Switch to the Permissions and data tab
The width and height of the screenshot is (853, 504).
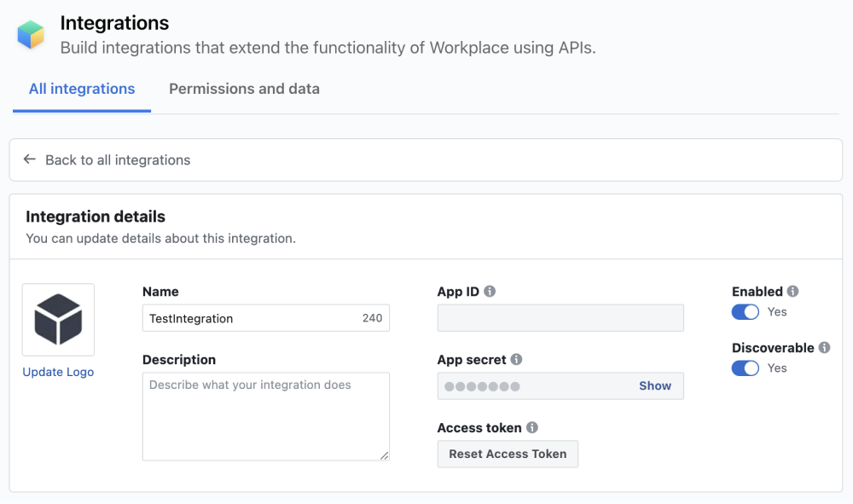244,89
